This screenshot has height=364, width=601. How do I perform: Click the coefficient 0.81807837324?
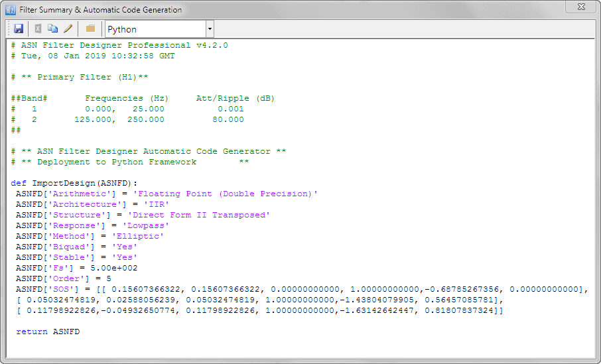(x=459, y=310)
